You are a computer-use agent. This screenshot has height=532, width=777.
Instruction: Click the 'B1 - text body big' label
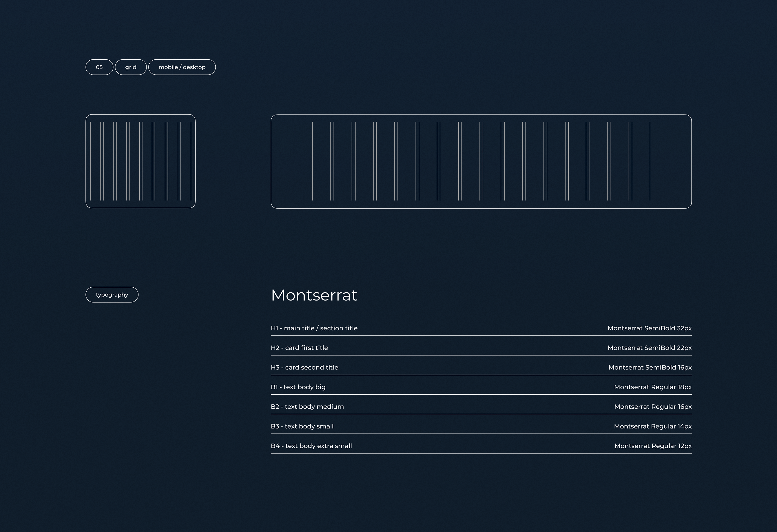[x=298, y=387]
